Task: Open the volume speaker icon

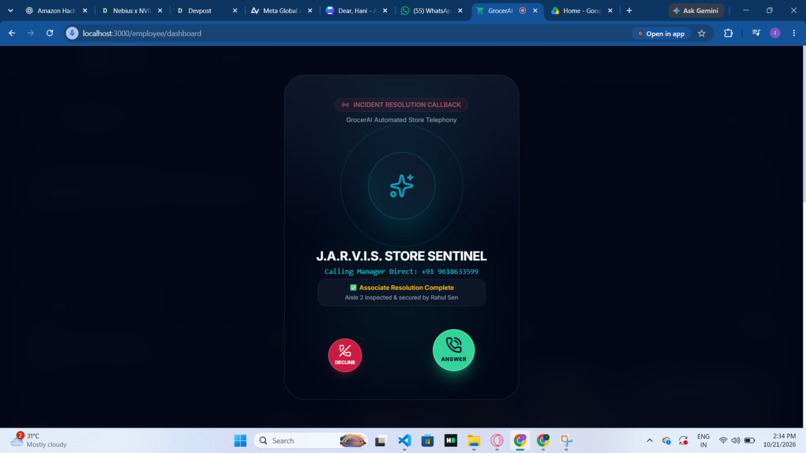Action: (x=736, y=441)
